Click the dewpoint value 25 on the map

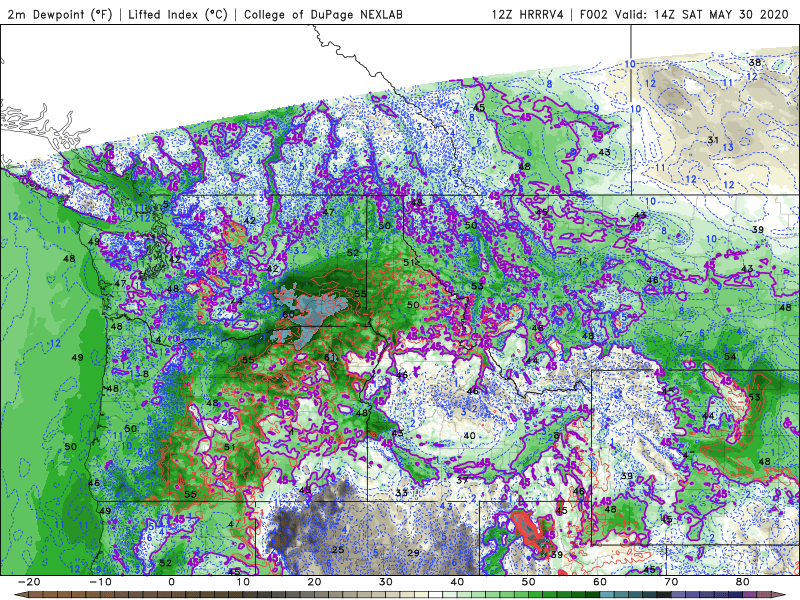coord(338,549)
